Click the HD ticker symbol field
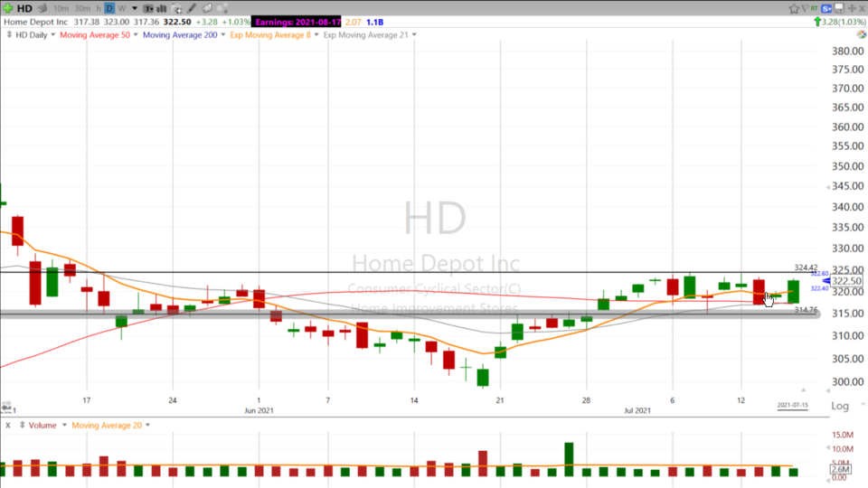The width and height of the screenshot is (868, 488). 24,8
